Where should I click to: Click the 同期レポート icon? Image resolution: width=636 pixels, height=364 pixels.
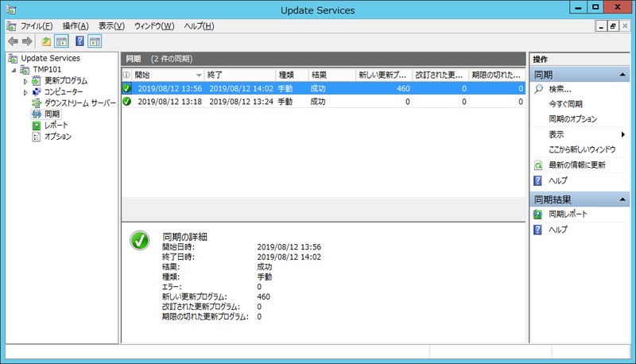tap(538, 214)
